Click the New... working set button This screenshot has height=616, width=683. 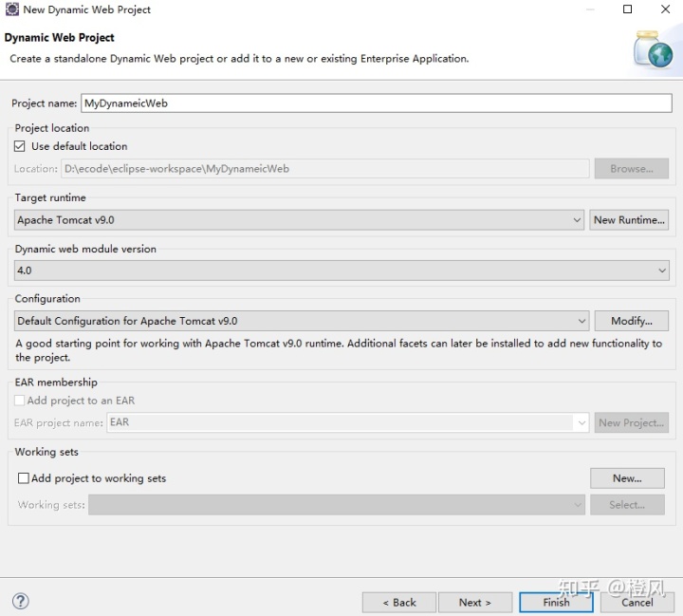click(627, 478)
